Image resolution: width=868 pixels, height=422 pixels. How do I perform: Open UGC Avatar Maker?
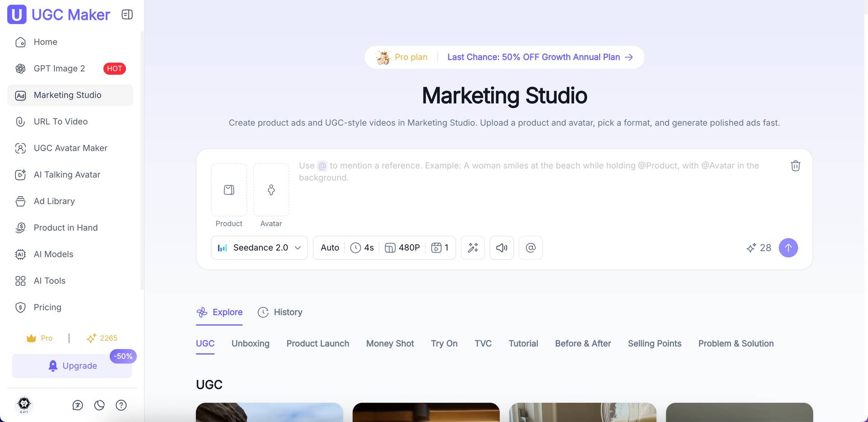click(70, 148)
